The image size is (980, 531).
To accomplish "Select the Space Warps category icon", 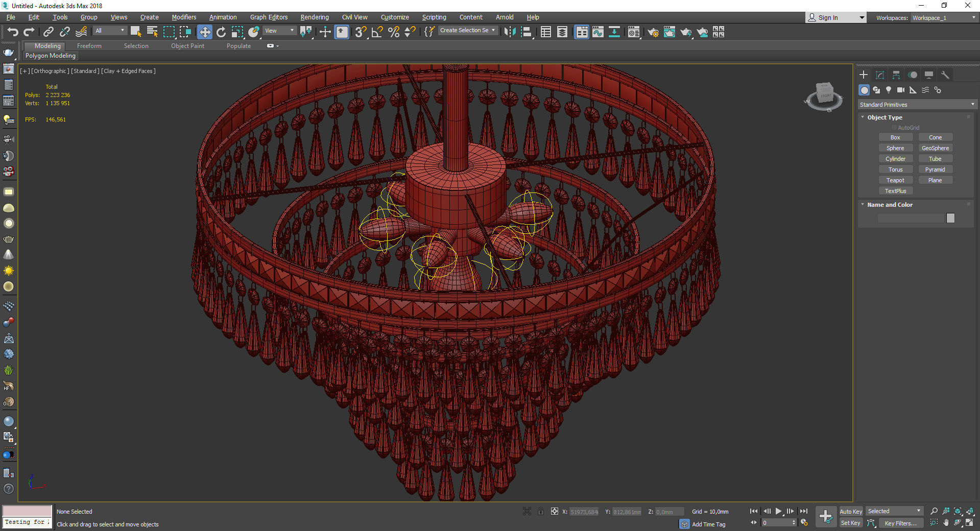I will click(925, 90).
